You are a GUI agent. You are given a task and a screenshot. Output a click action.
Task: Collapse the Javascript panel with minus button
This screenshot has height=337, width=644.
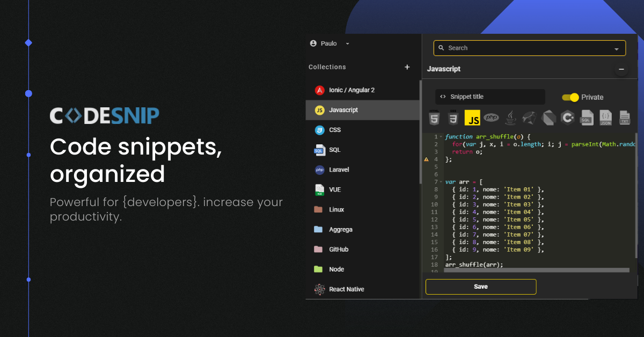[x=621, y=69]
